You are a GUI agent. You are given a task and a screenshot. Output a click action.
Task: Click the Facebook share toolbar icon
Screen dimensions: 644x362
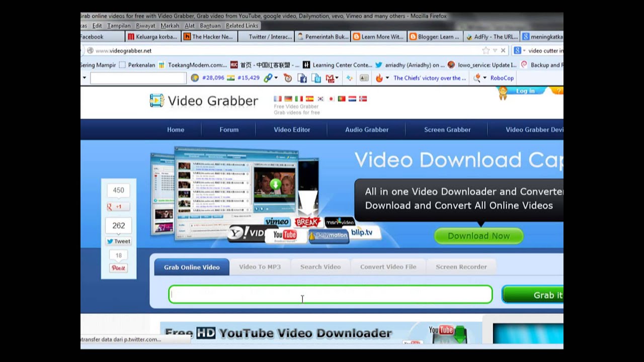click(x=302, y=78)
